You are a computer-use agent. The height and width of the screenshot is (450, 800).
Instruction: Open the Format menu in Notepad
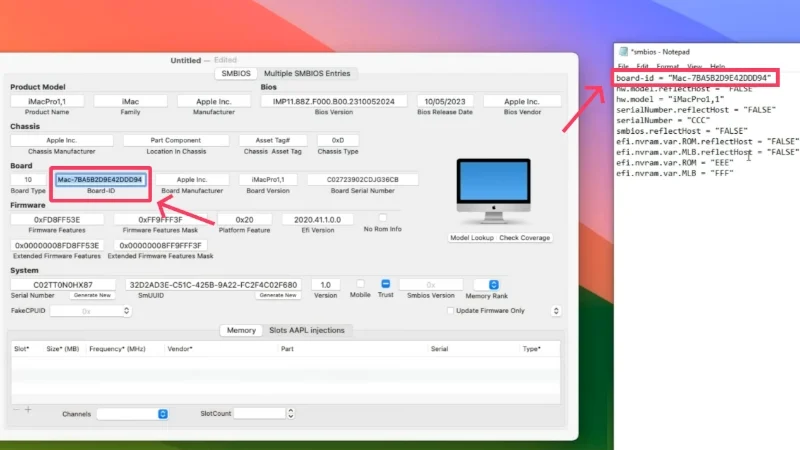(667, 66)
